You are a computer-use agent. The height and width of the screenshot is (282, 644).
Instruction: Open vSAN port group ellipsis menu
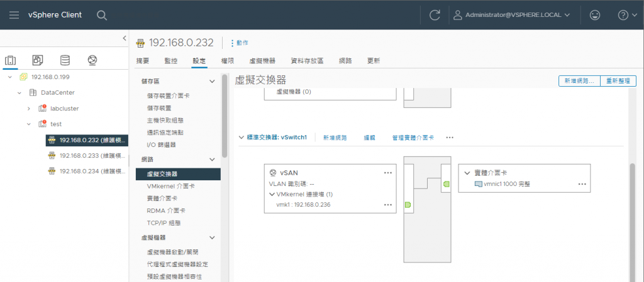pos(387,173)
